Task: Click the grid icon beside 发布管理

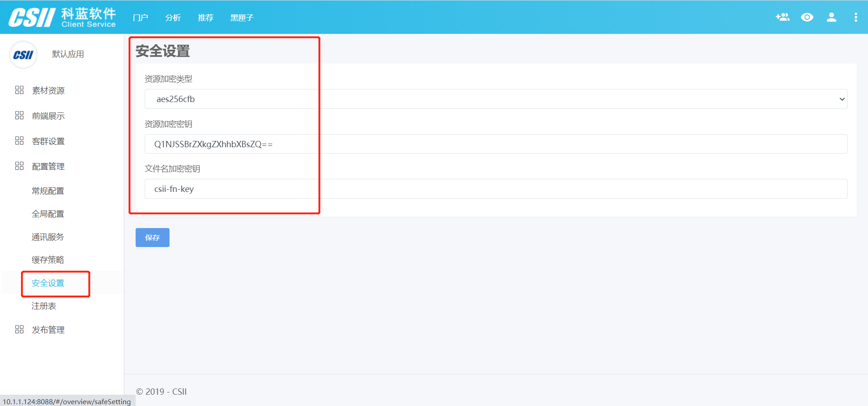Action: 19,329
